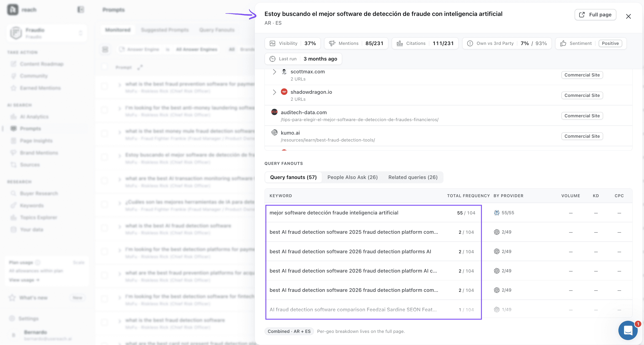This screenshot has width=644, height=345.
Task: Close the prompt detail panel
Action: 628,17
